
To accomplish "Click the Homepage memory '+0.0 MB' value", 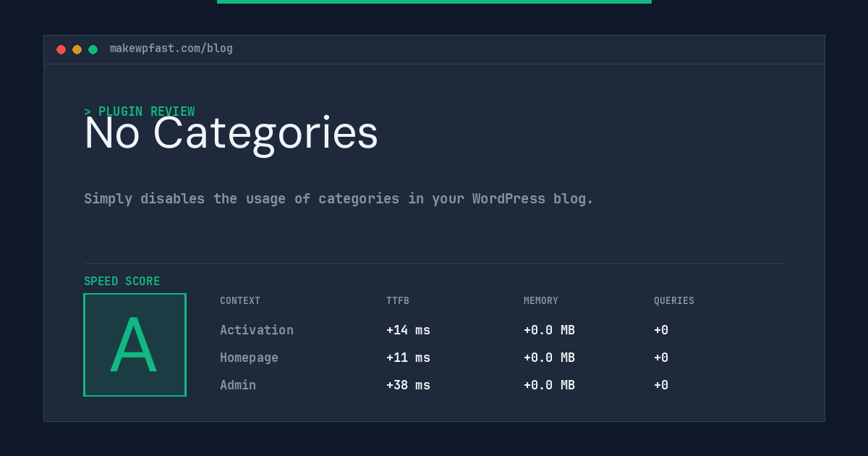I will pyautogui.click(x=549, y=358).
